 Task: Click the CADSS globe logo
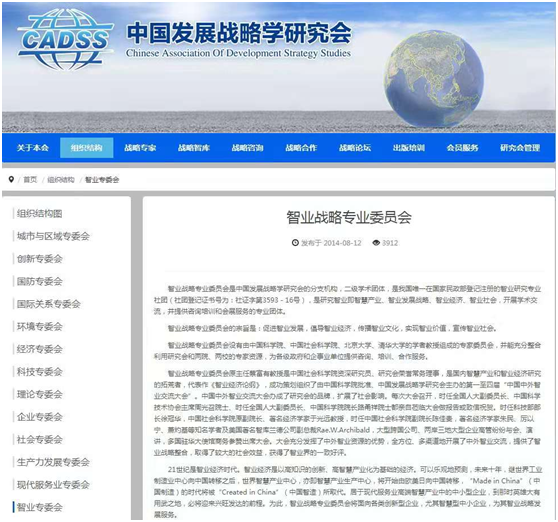tap(65, 39)
